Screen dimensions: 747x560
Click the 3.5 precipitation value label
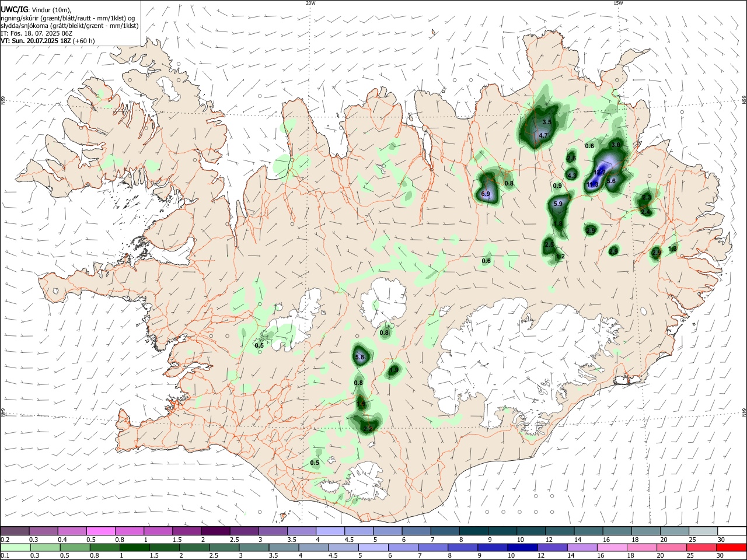point(547,122)
